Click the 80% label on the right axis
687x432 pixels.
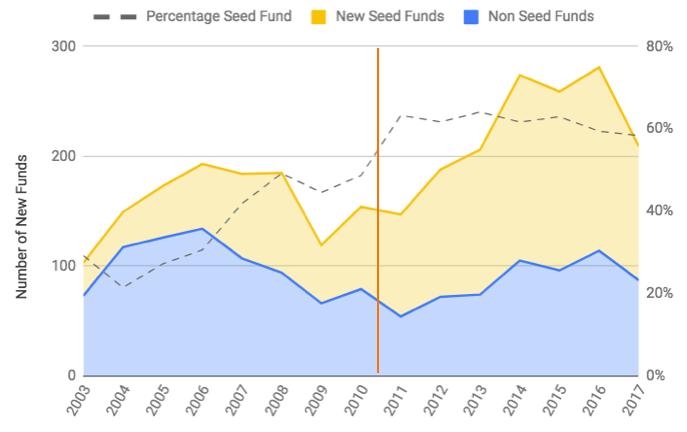click(658, 47)
